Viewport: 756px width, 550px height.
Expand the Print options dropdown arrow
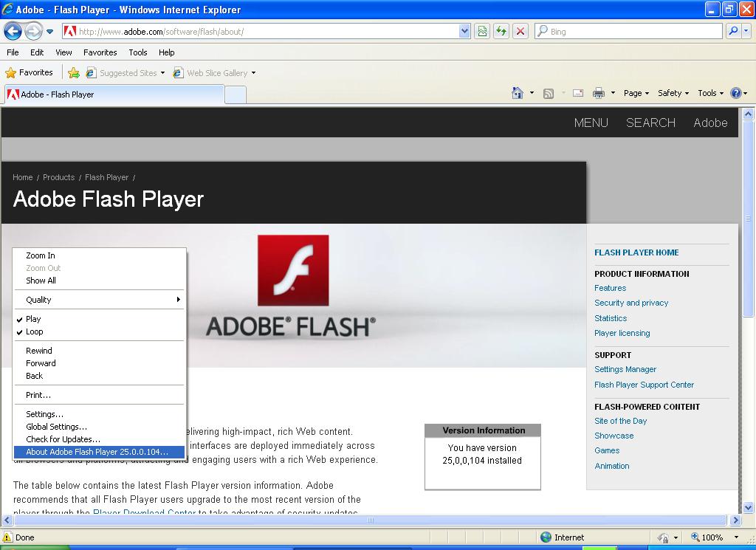(x=613, y=93)
